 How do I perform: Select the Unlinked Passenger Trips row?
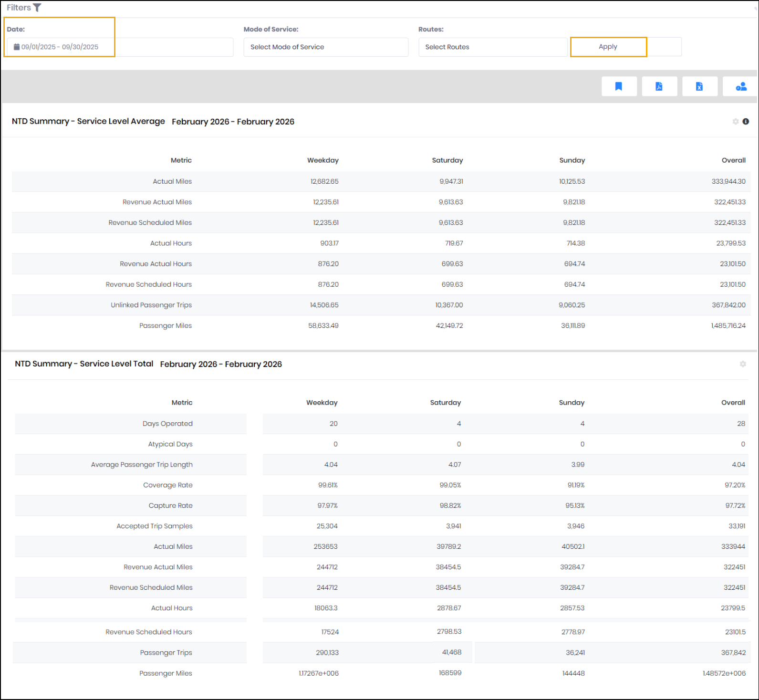[151, 305]
